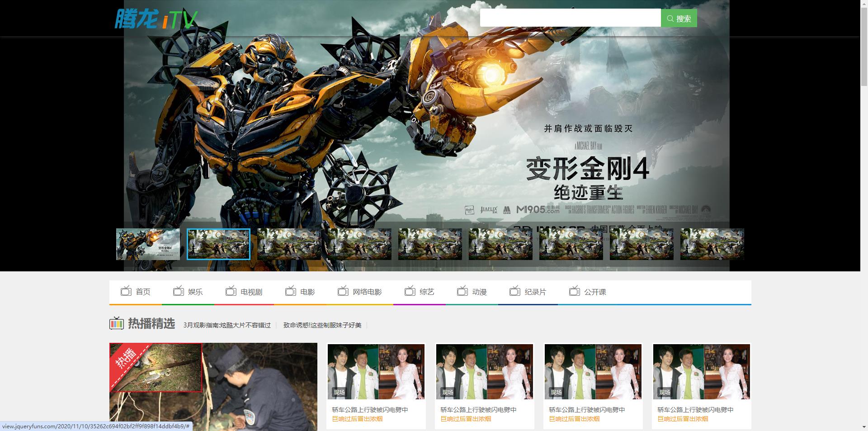Viewport: 868px width, 431px height.
Task: Click the TV icon beside 首页
Action: click(126, 291)
